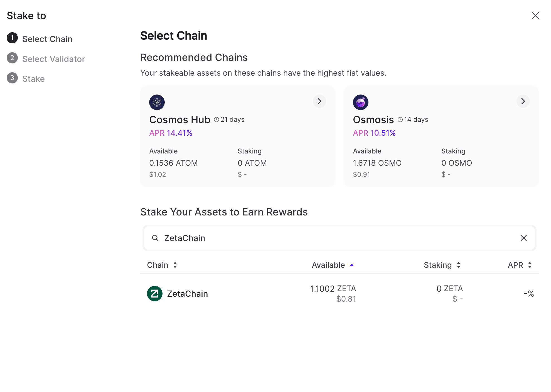Toggle Chain column sorting

[x=175, y=265]
